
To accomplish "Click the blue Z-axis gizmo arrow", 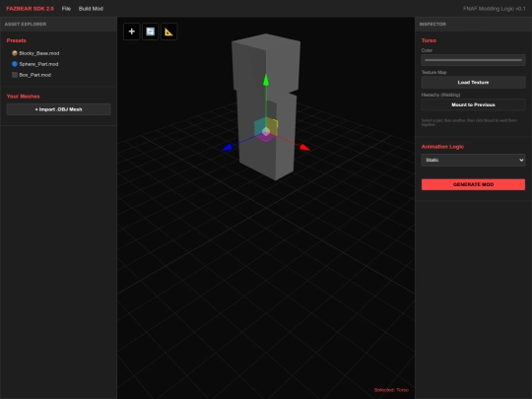I will point(228,147).
